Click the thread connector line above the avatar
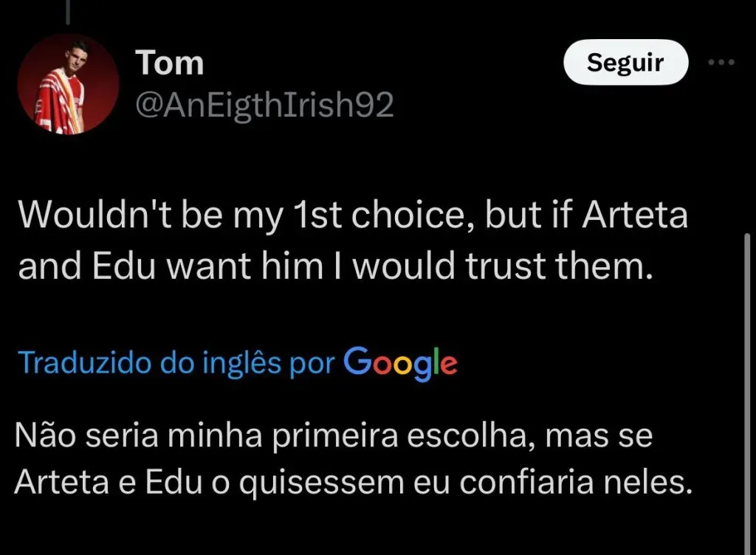Image resolution: width=756 pixels, height=555 pixels. (x=68, y=9)
